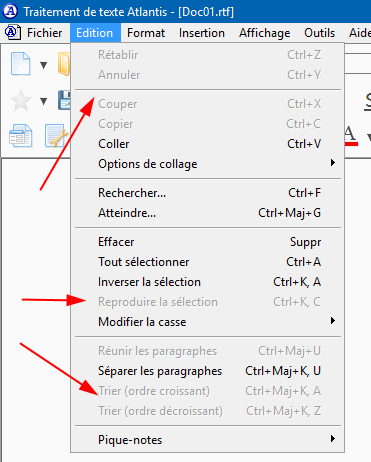Click the favorites star icon
The width and height of the screenshot is (371, 462).
pos(21,100)
